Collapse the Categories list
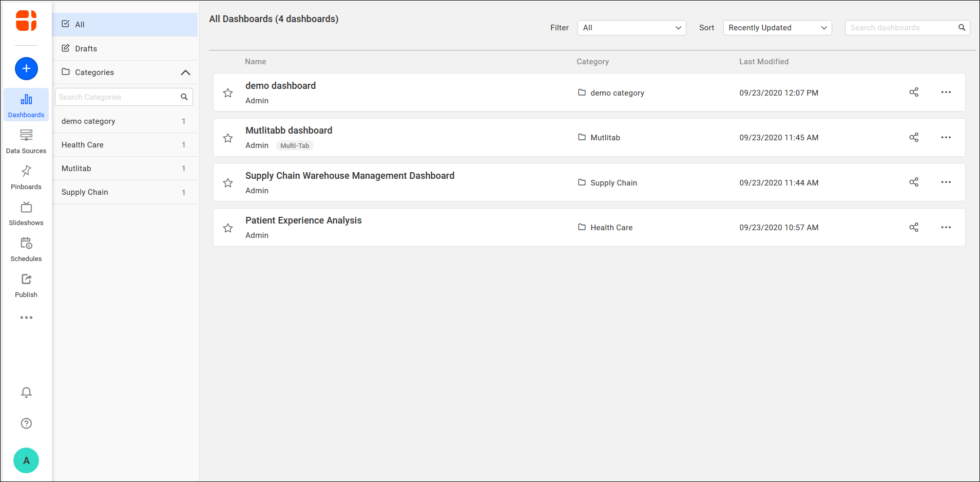Viewport: 980px width, 482px height. (186, 72)
